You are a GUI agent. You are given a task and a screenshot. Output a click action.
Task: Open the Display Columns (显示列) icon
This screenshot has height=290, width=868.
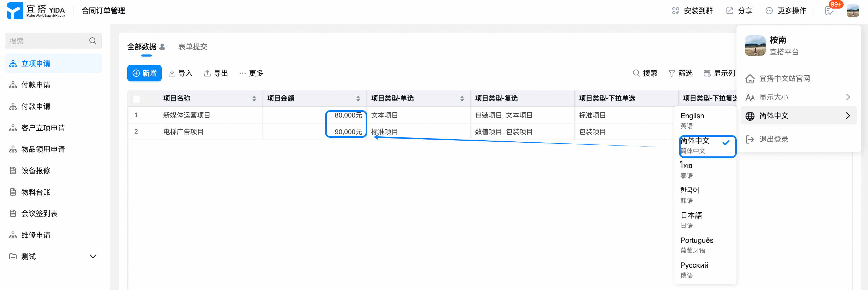click(x=707, y=73)
